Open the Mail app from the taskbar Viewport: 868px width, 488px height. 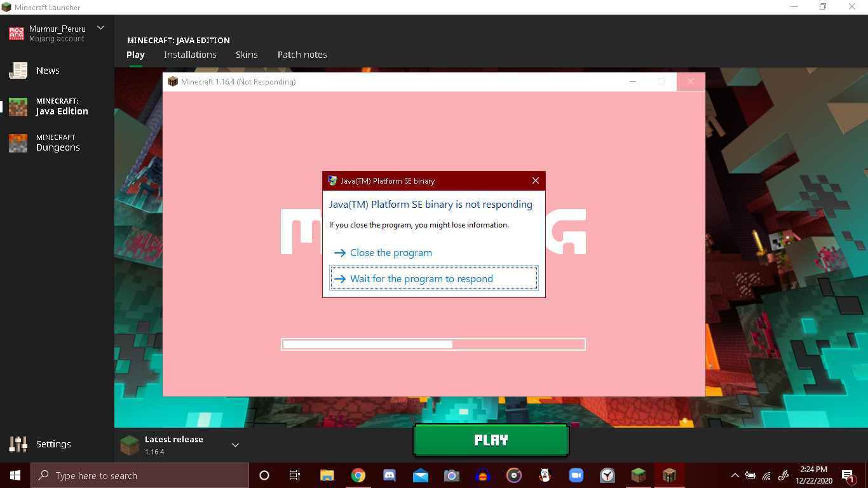[421, 475]
